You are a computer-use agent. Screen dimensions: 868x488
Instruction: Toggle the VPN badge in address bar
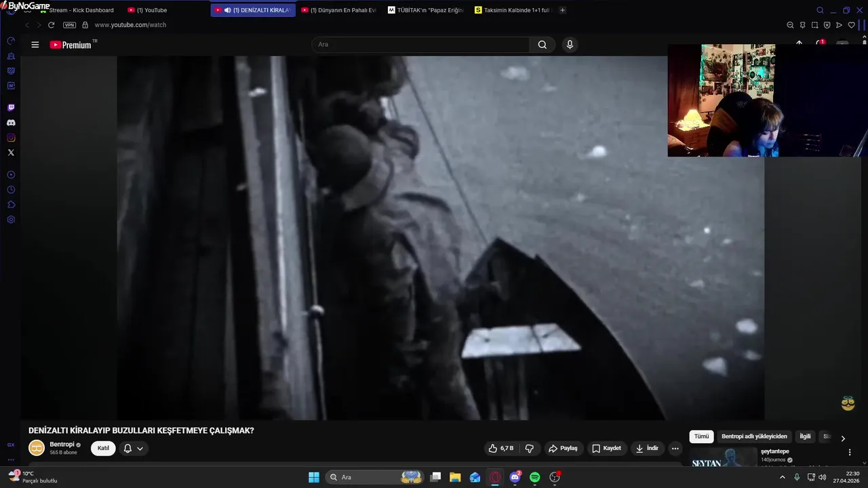69,25
